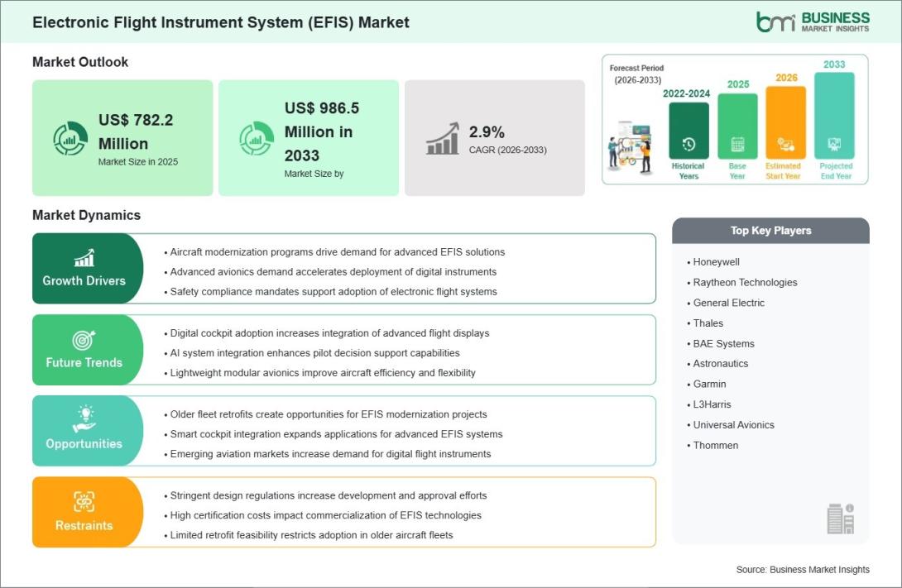Select the Opportunities label
This screenshot has width=902, height=588.
point(84,444)
